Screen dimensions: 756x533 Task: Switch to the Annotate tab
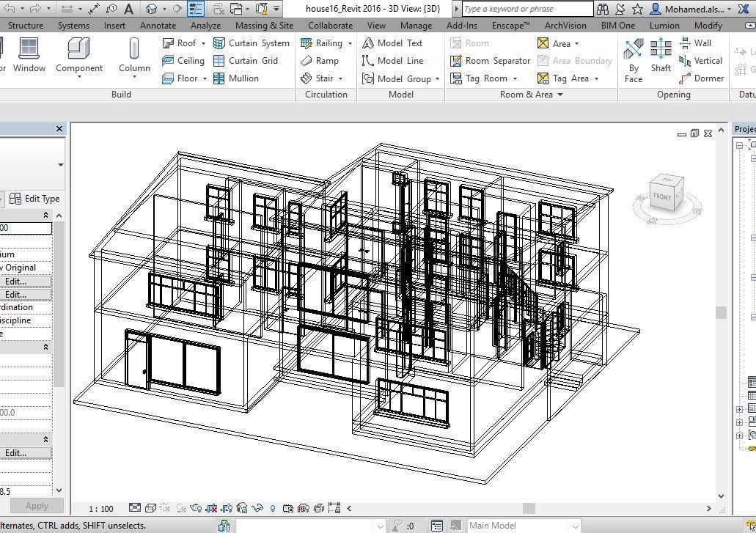[x=158, y=26]
